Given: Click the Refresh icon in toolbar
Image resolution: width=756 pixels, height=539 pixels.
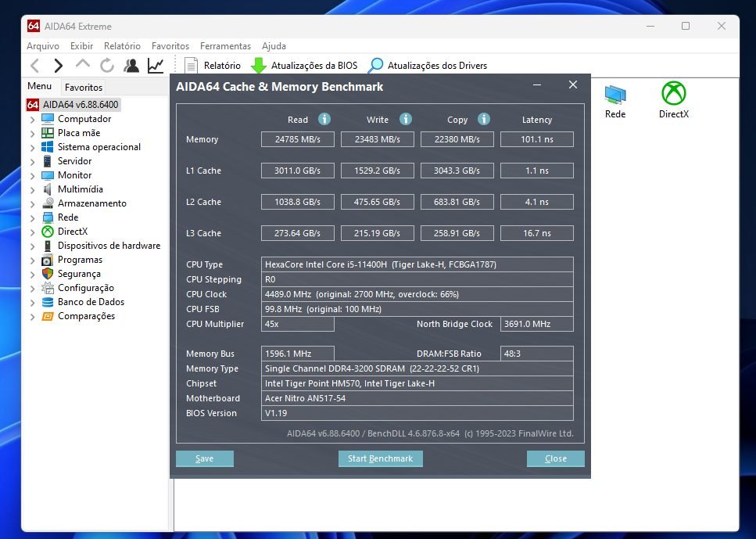Looking at the screenshot, I should point(106,66).
